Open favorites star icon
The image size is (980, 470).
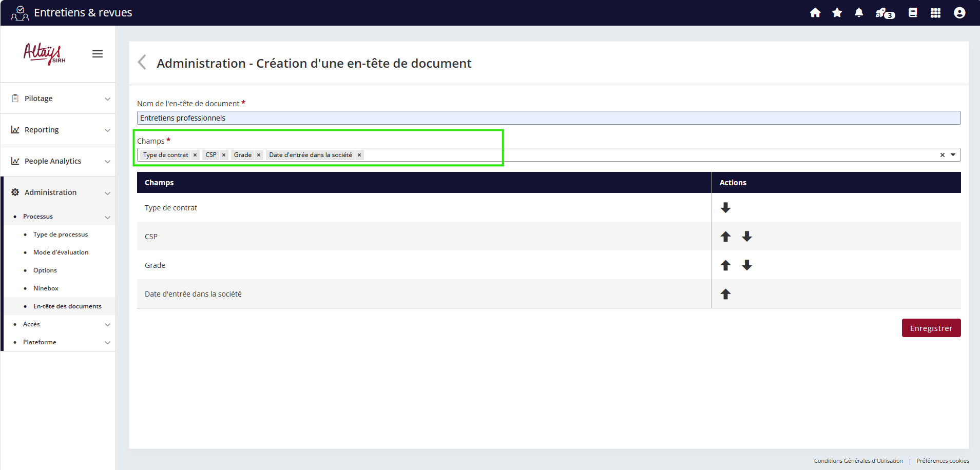(837, 13)
